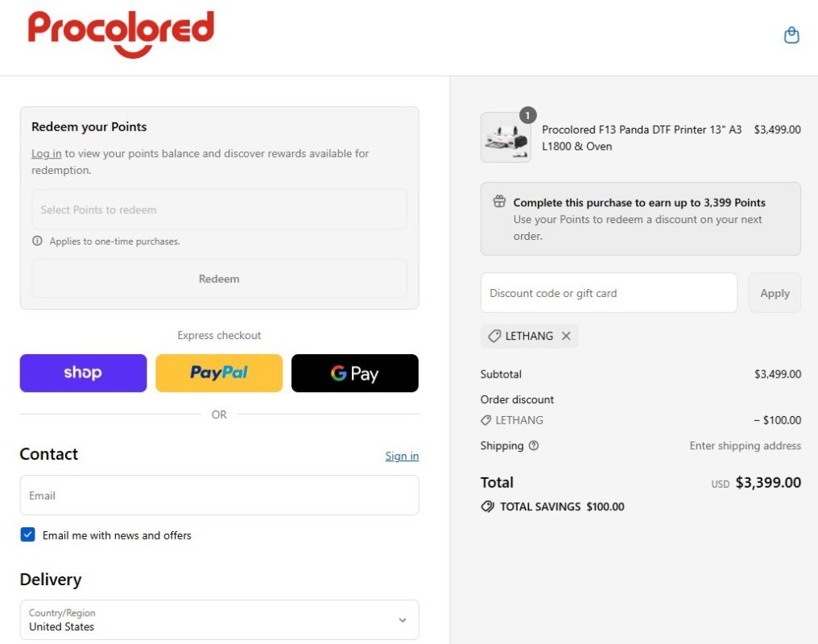This screenshot has width=818, height=644.
Task: Click the Log in link for points
Action: 47,153
